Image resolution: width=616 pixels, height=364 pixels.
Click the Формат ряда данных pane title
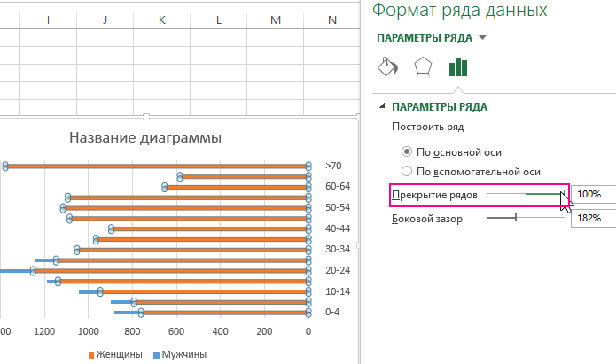pyautogui.click(x=460, y=11)
